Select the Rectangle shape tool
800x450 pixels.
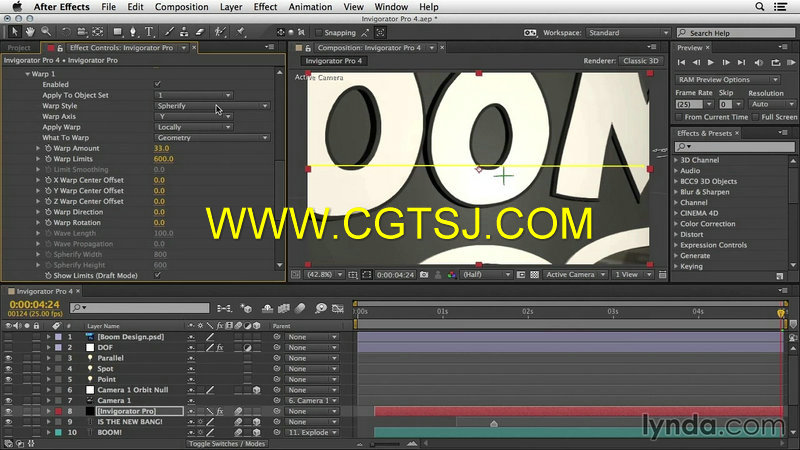coord(118,32)
